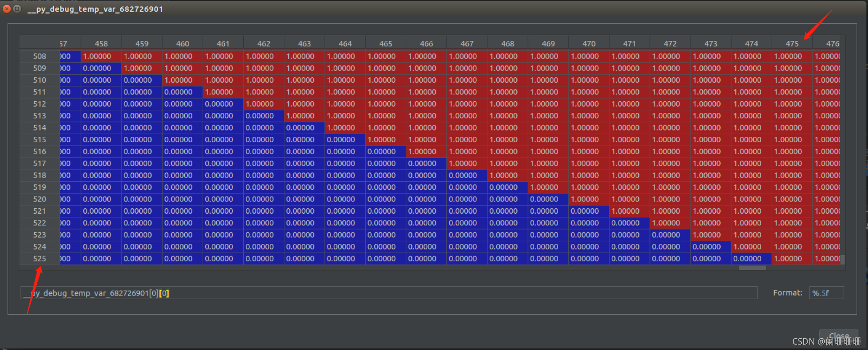Select row header 516

[40, 152]
